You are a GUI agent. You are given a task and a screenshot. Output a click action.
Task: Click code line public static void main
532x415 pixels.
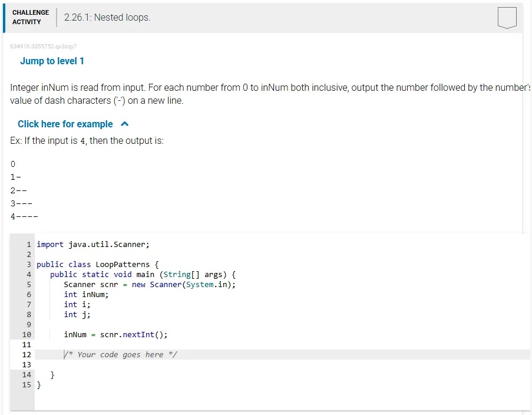(x=143, y=274)
